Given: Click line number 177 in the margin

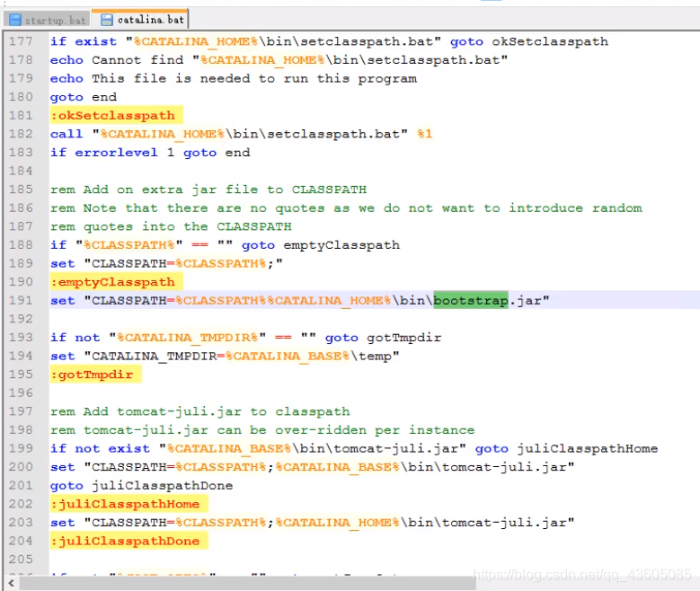Looking at the screenshot, I should 21,41.
